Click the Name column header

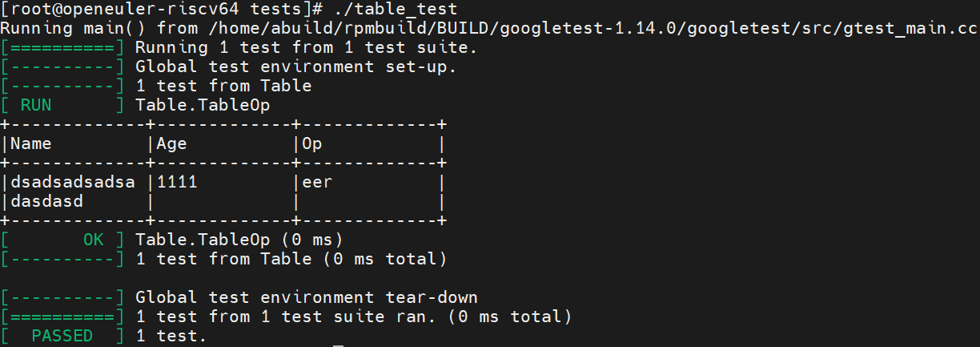click(x=30, y=143)
